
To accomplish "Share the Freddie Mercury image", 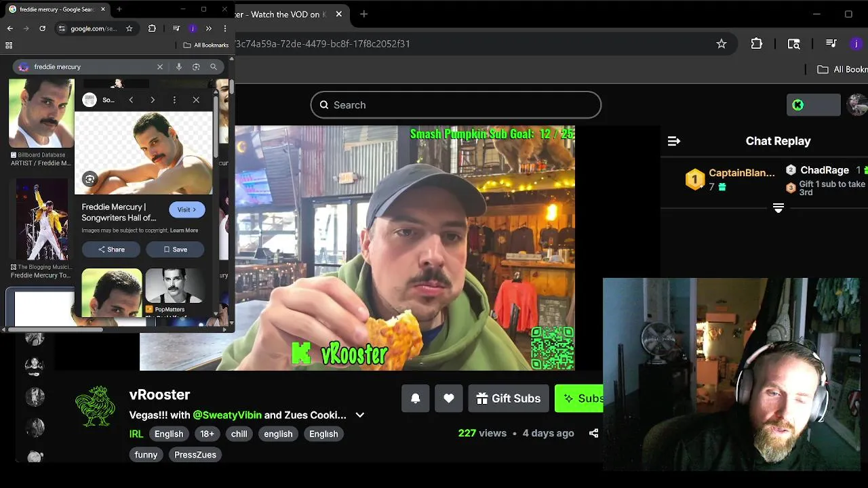I will 111,249.
